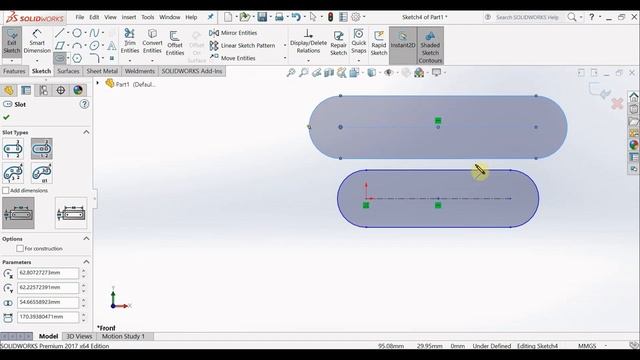Open the Insert menu

[x=129, y=17]
